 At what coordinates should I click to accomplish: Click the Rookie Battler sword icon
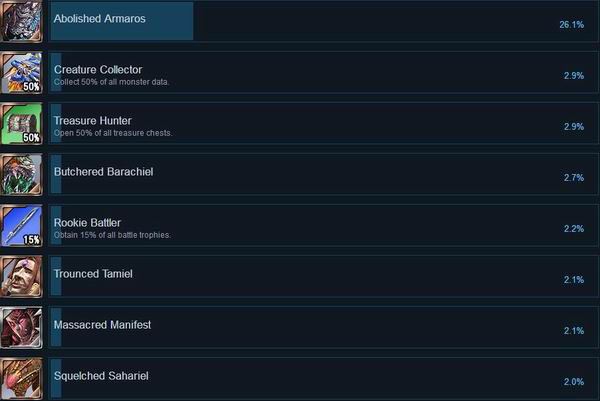coord(21,225)
